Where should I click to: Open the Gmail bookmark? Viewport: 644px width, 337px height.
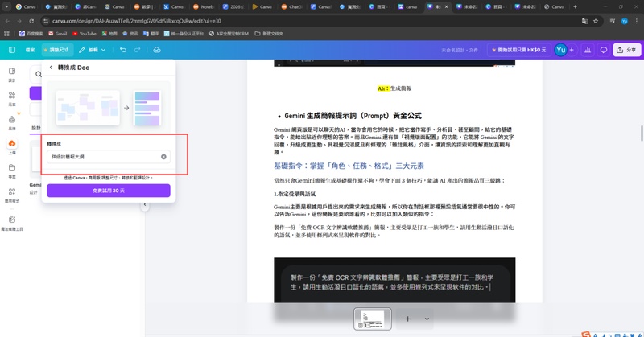click(x=57, y=34)
